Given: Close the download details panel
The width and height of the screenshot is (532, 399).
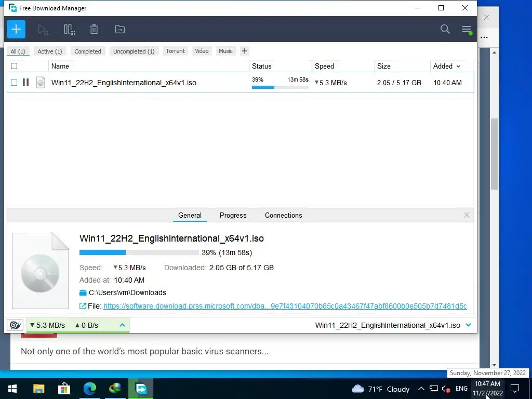Looking at the screenshot, I should click(467, 215).
